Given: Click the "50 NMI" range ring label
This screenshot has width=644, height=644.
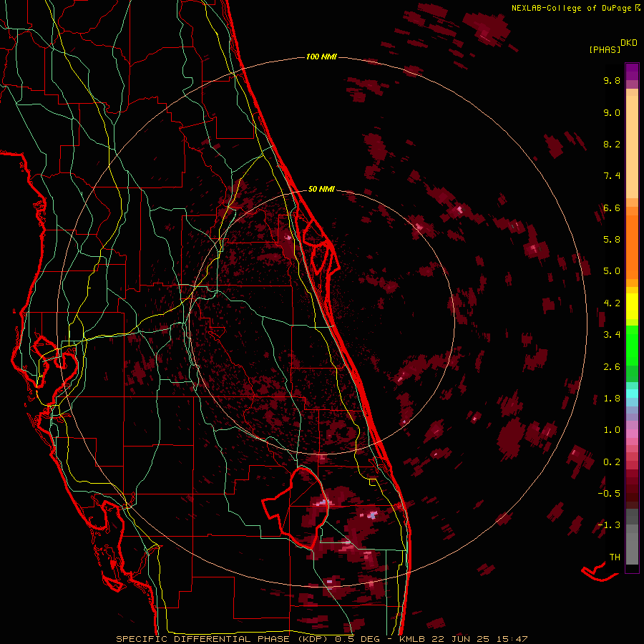Looking at the screenshot, I should click(x=321, y=189).
